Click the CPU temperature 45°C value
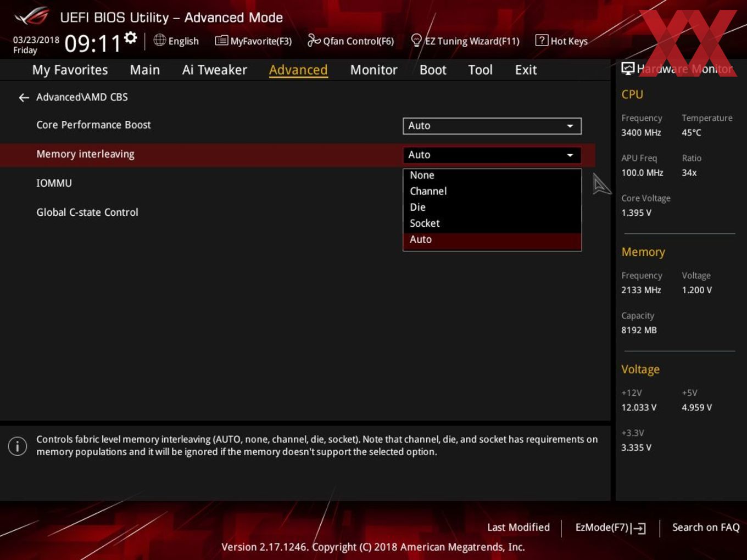The height and width of the screenshot is (560, 747). 692,132
